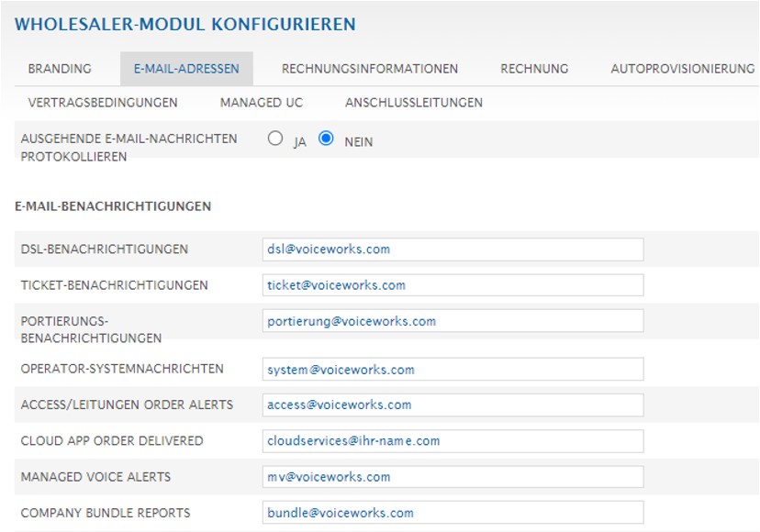Select the Nein radio button
The width and height of the screenshot is (760, 532).
(326, 139)
